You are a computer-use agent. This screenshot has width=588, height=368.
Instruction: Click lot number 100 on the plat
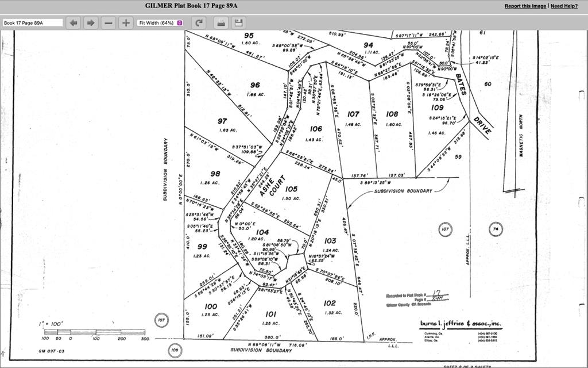coord(211,306)
